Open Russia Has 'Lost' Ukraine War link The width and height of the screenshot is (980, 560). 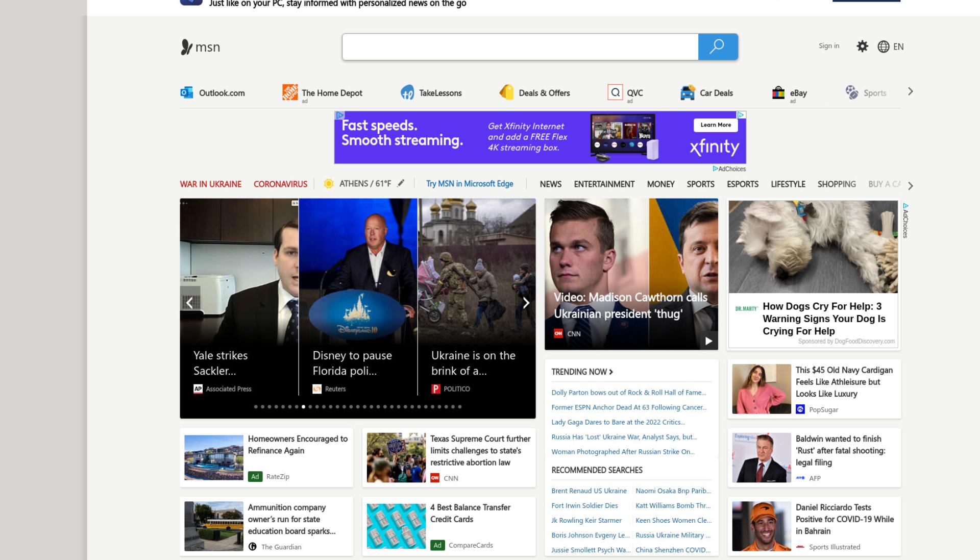[624, 437]
